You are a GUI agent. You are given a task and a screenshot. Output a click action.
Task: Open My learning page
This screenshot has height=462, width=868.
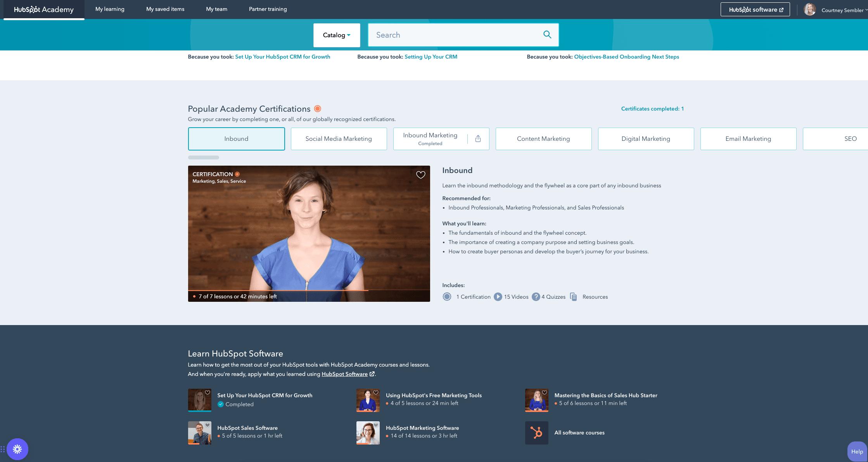(x=110, y=9)
